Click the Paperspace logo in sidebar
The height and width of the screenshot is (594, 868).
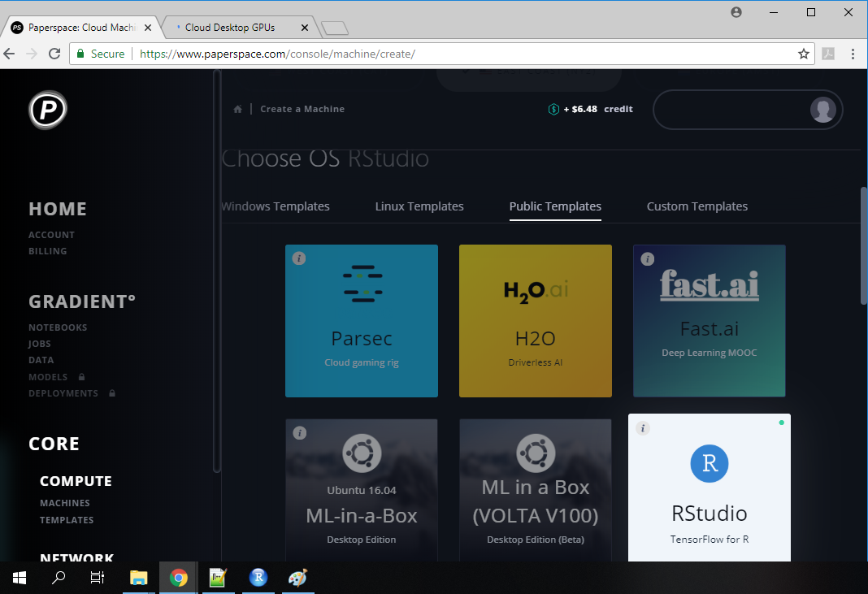(x=48, y=110)
